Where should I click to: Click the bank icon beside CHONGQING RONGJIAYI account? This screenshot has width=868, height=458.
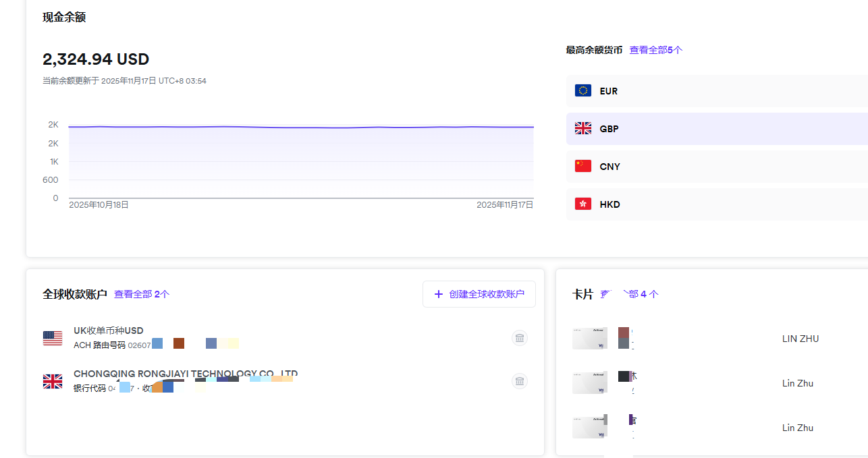pos(519,380)
